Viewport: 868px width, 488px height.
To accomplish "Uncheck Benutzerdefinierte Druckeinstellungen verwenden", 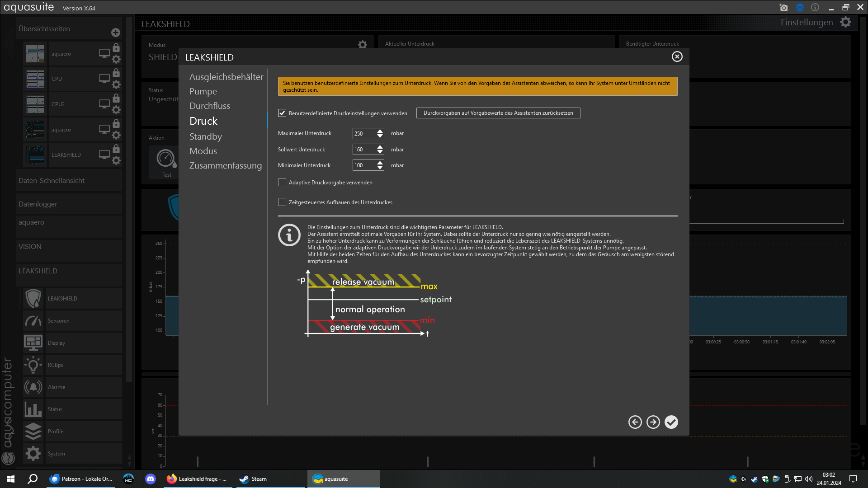I will (282, 113).
